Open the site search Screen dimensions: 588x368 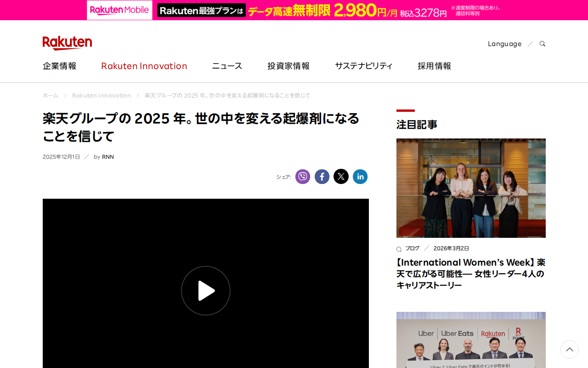542,43
